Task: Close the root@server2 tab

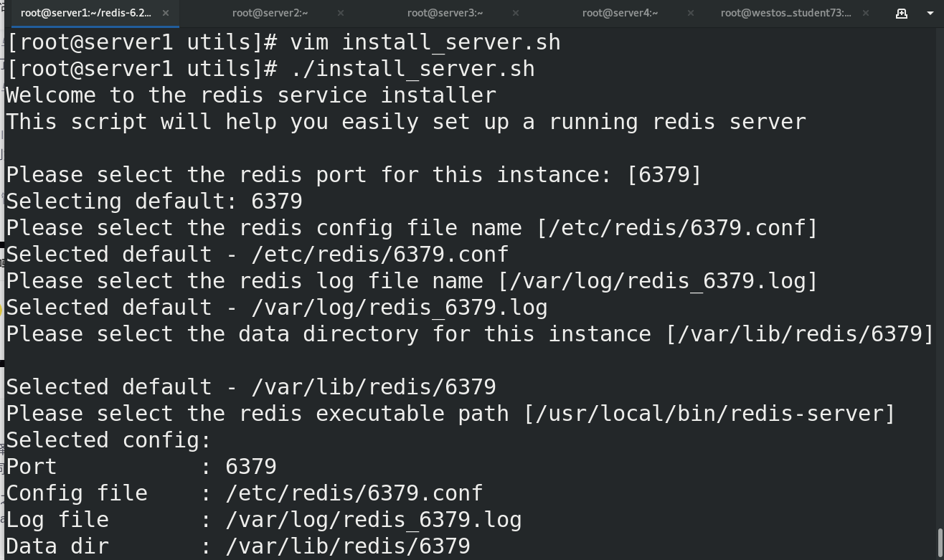Action: point(341,13)
